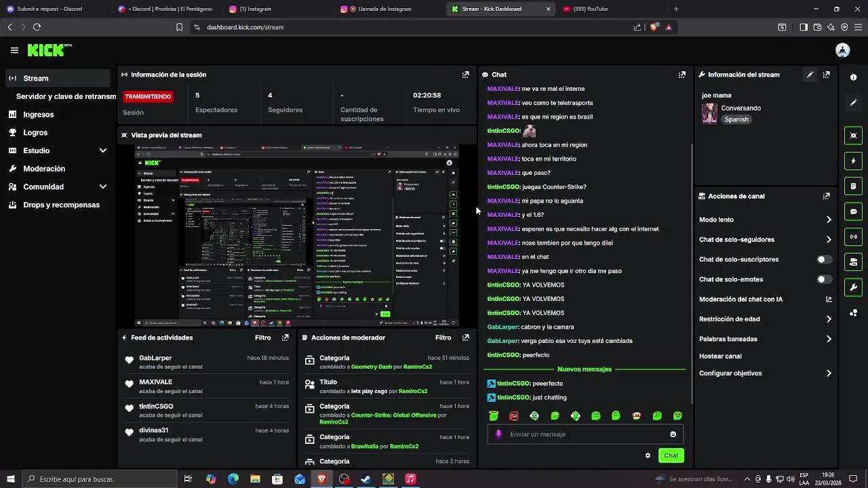Toggle the stream preview widget icon
The width and height of the screenshot is (868, 488).
point(853,136)
